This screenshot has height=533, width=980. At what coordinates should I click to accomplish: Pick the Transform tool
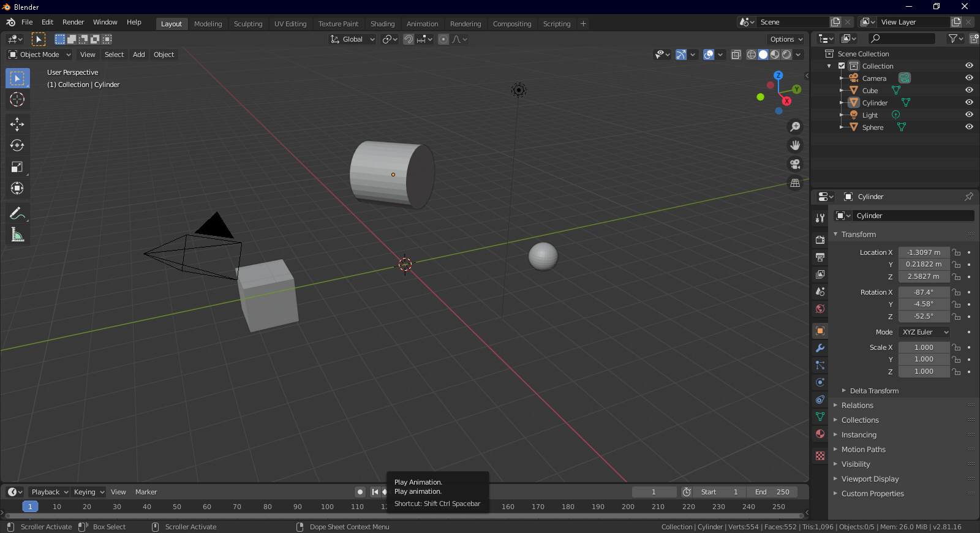point(17,188)
